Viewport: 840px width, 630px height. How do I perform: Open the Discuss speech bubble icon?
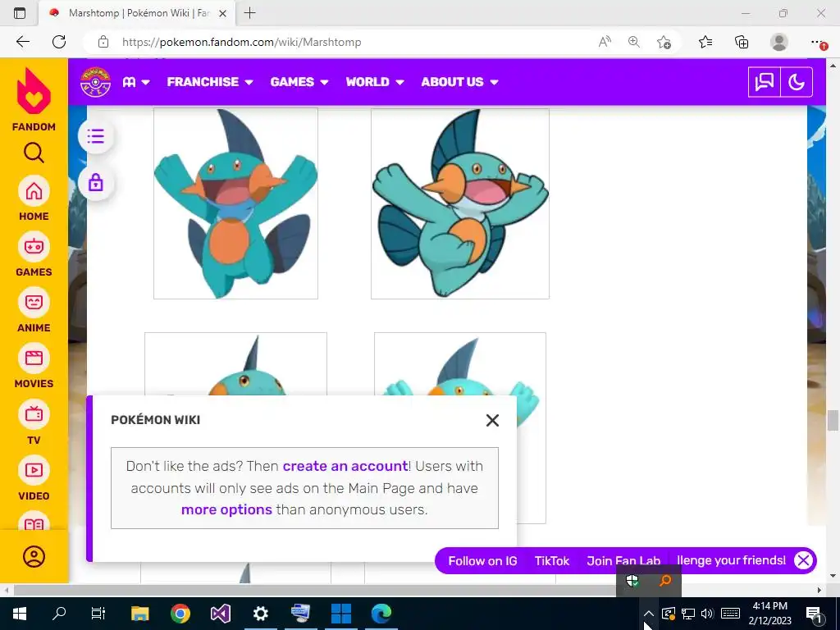point(764,82)
